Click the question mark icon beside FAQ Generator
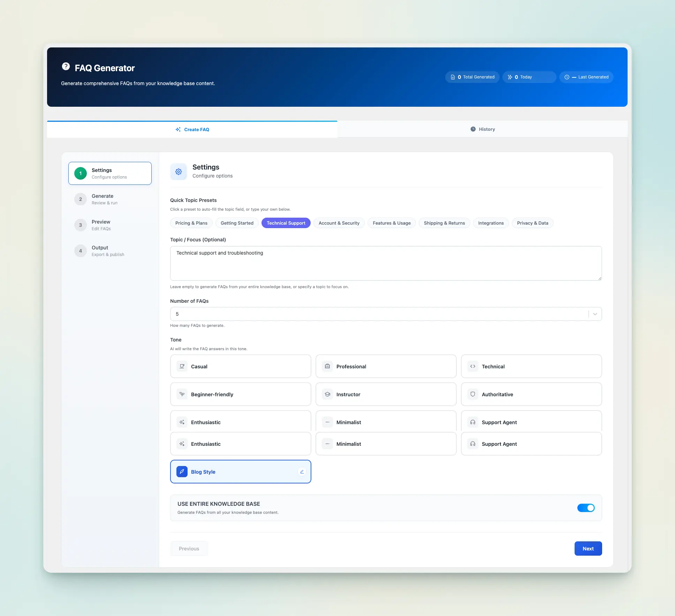The height and width of the screenshot is (616, 675). coord(66,66)
